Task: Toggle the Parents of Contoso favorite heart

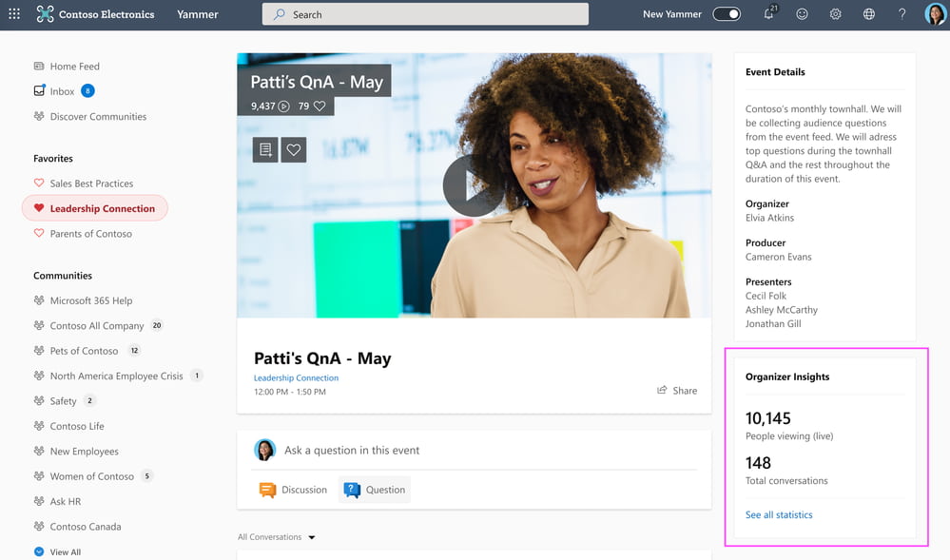Action: (x=39, y=234)
